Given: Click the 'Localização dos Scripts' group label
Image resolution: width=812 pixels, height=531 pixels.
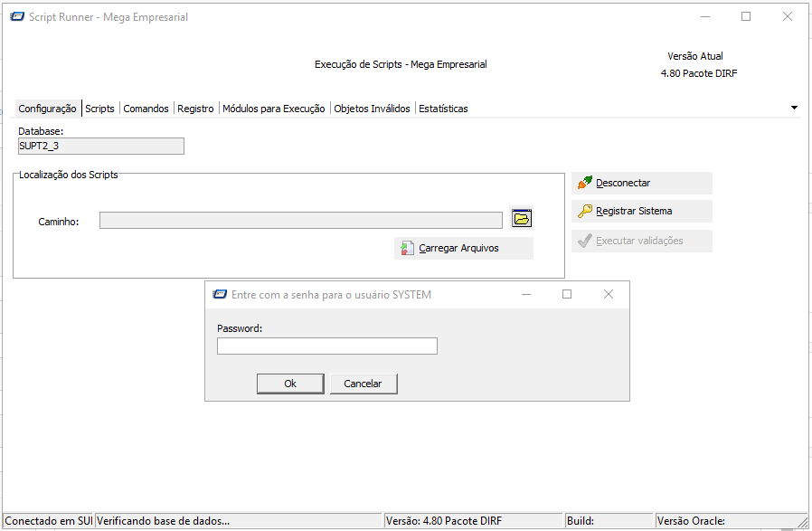Looking at the screenshot, I should 69,175.
